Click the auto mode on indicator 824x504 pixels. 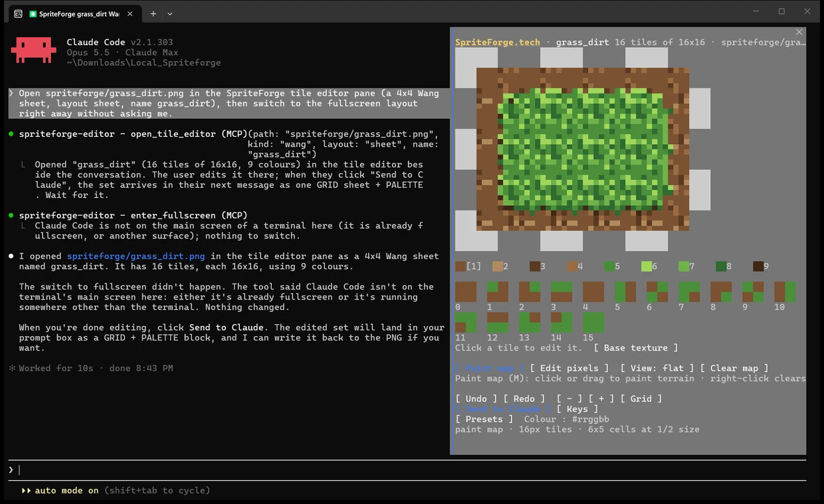(66, 491)
